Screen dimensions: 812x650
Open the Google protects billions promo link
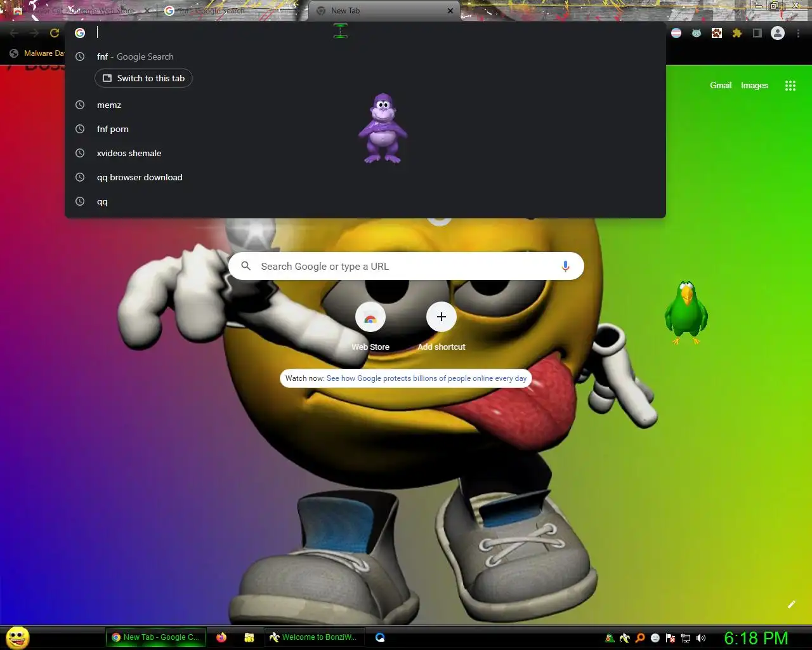click(426, 378)
